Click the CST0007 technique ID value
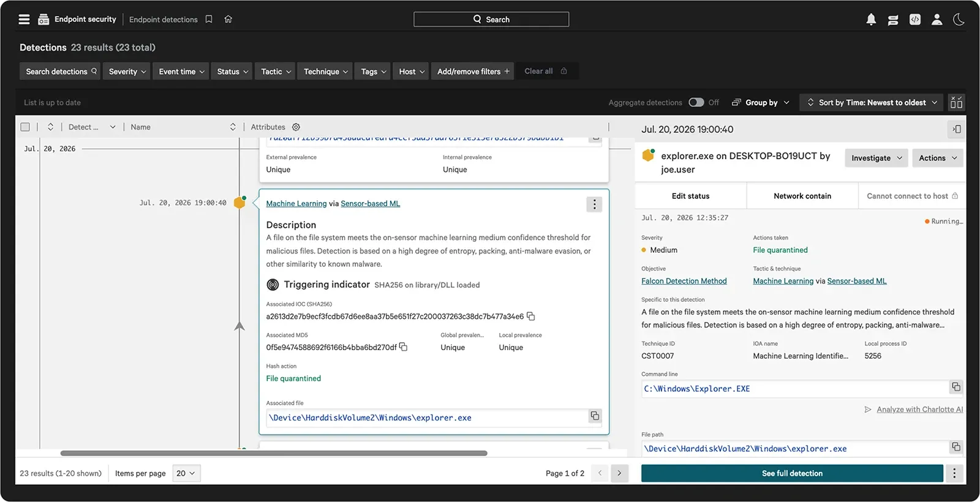Viewport: 980px width, 502px height. coord(657,356)
